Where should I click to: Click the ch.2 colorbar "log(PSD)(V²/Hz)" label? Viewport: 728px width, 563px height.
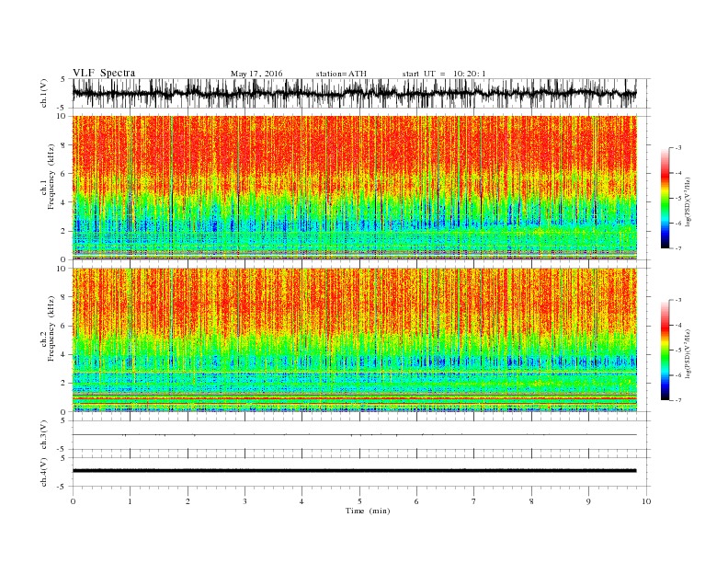689,353
